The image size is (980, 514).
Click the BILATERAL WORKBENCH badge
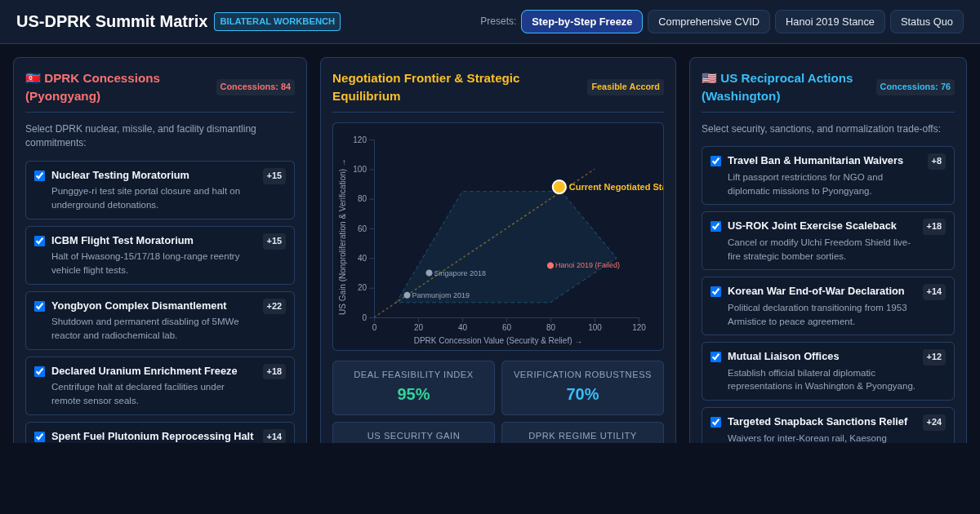pos(277,21)
